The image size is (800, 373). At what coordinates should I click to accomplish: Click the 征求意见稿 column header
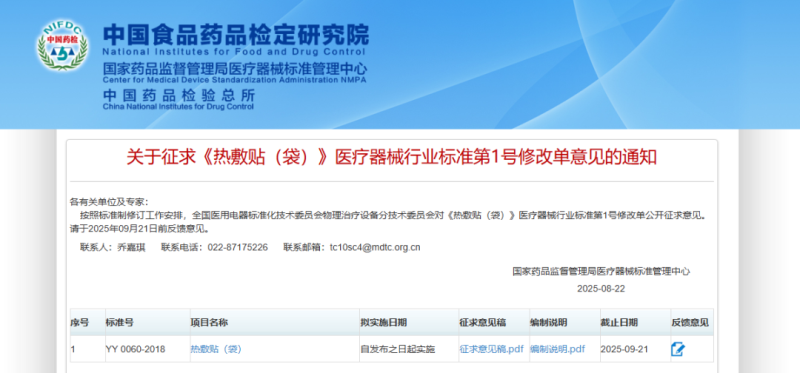(x=483, y=323)
